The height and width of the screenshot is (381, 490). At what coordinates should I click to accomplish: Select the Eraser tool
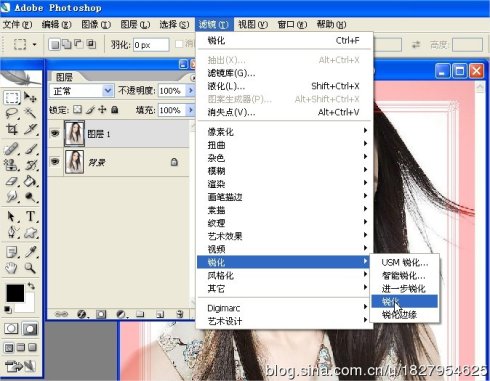click(12, 181)
